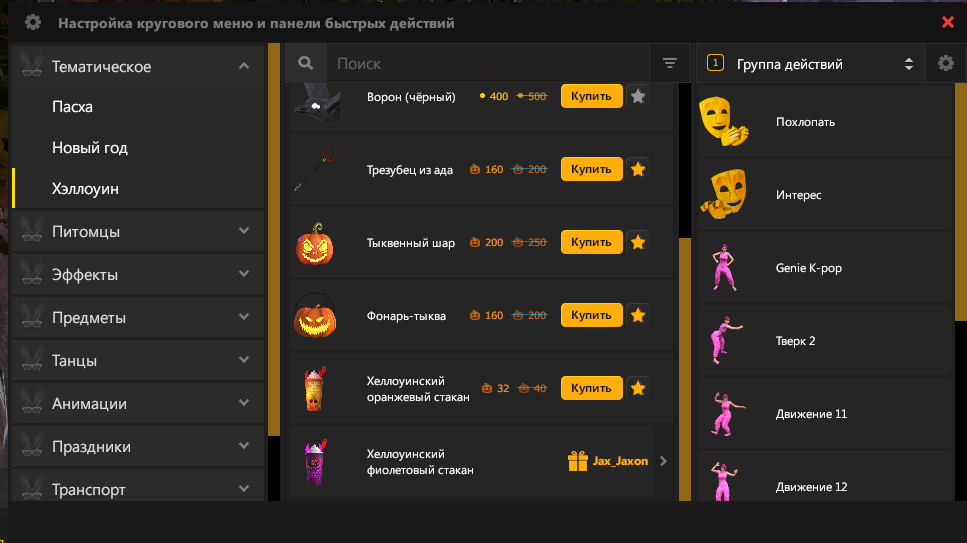Click the Трезубец из ада trident icon

[316, 169]
